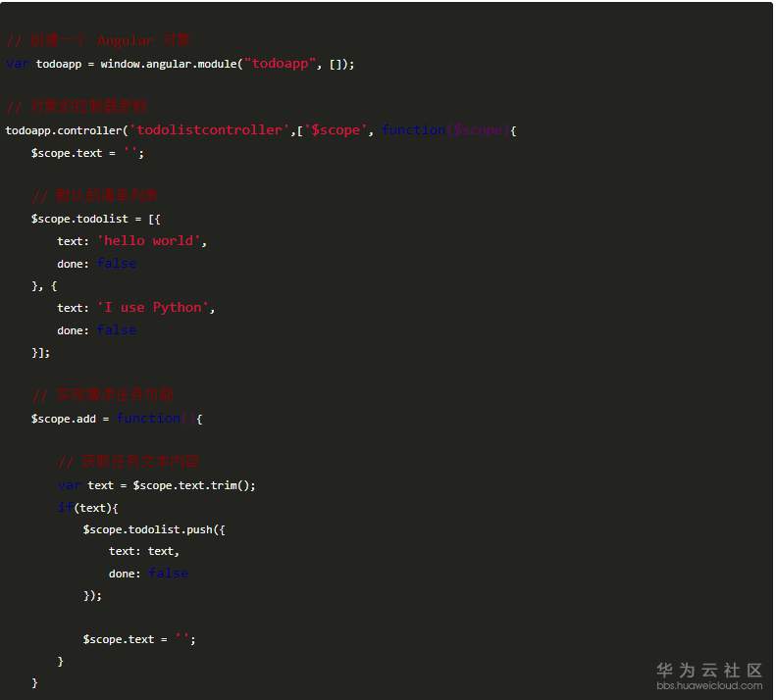Click the last '$scope.text = '';' line near the bottom
This screenshot has height=700, width=776.
coord(139,639)
